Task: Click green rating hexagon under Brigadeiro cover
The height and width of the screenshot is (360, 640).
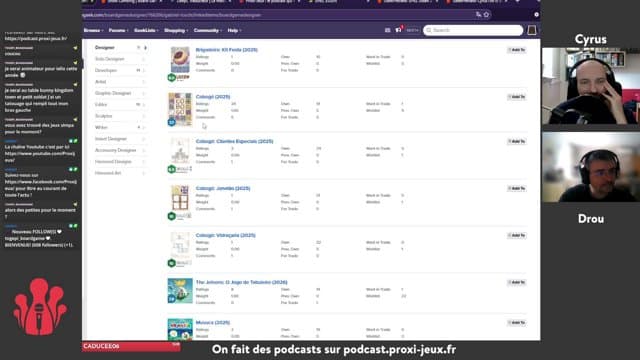Action: [x=172, y=78]
